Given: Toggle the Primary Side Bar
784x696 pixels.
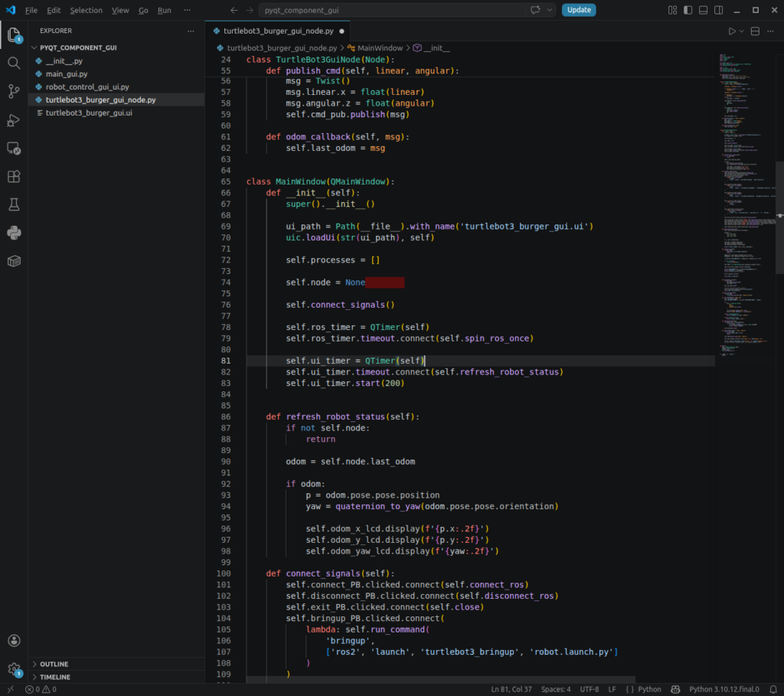Looking at the screenshot, I should [688, 10].
